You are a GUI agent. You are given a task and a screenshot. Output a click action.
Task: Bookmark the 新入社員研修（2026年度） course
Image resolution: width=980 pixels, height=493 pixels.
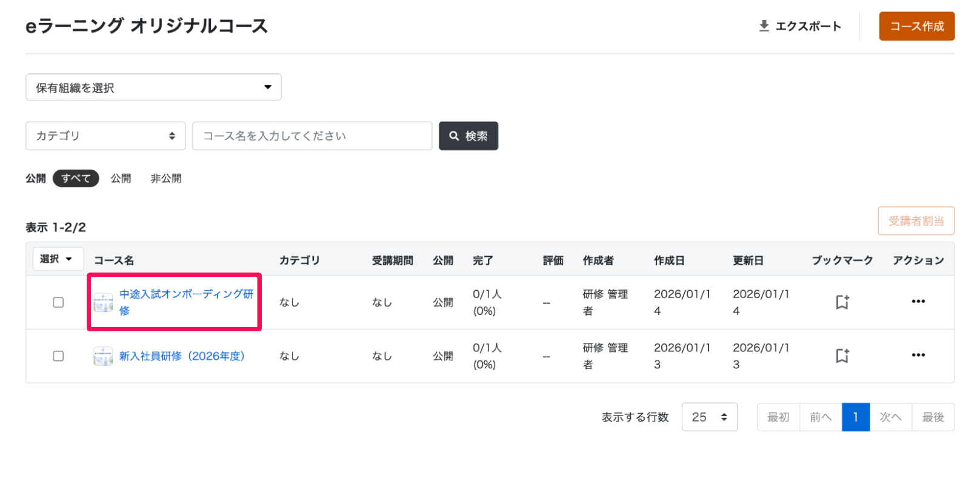[842, 356]
